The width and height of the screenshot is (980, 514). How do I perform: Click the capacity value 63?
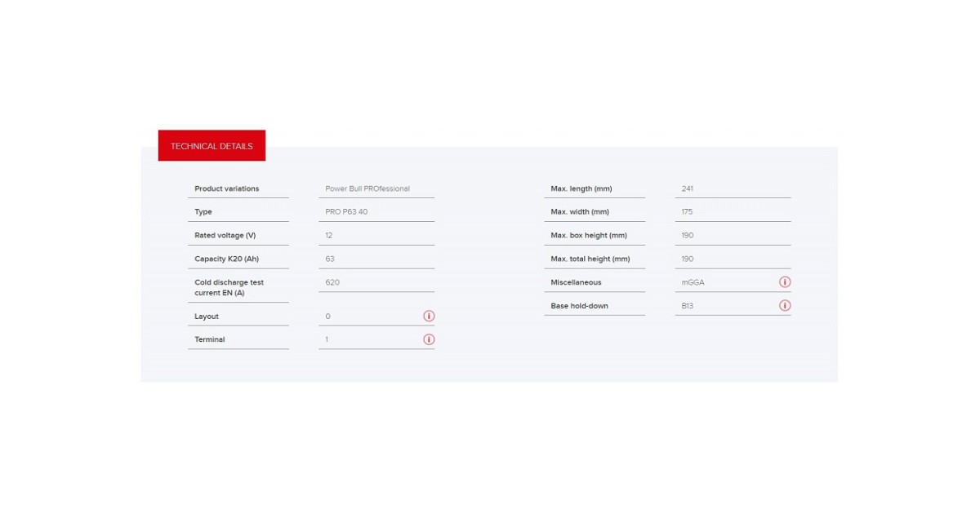pos(330,259)
